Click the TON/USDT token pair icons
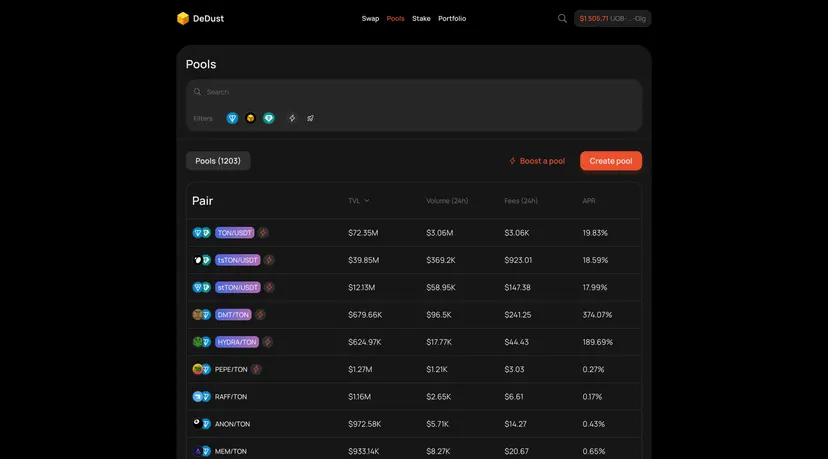 click(x=202, y=233)
